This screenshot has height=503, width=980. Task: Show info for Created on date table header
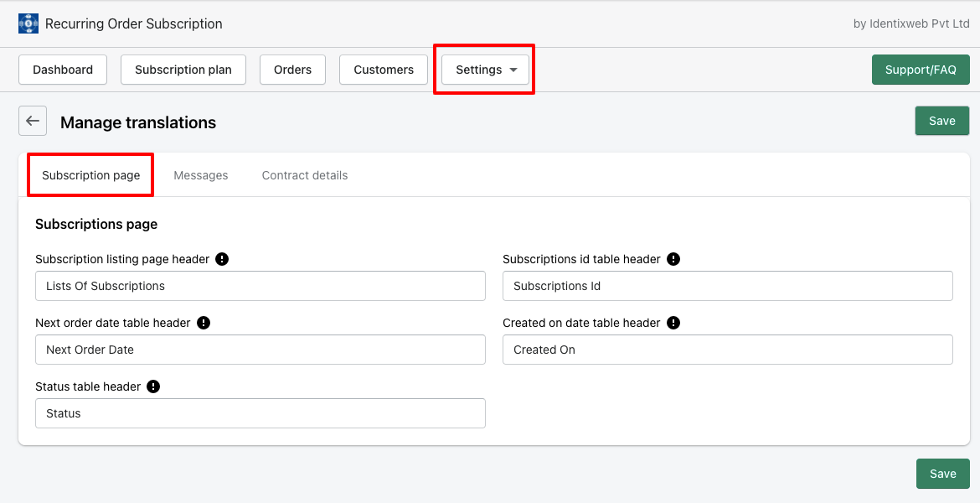click(x=673, y=323)
